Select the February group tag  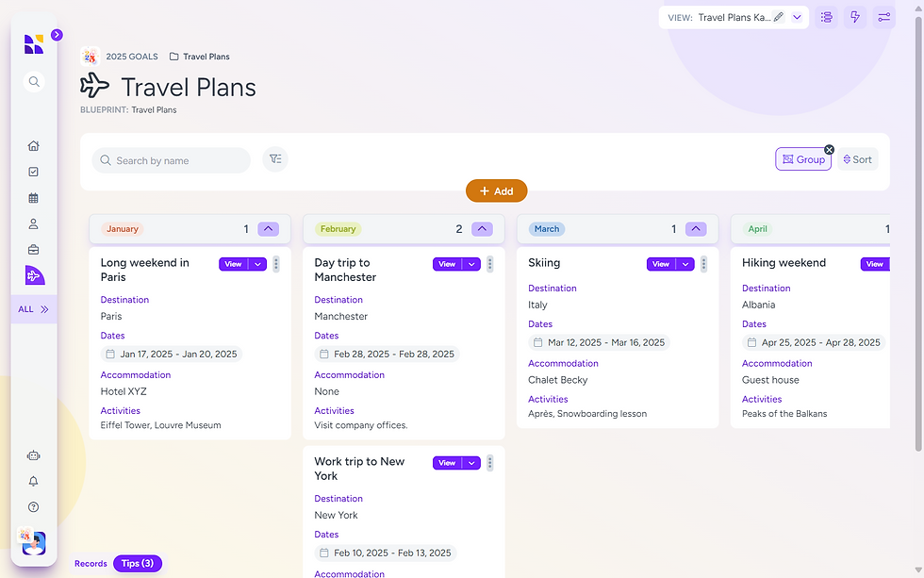tap(338, 228)
